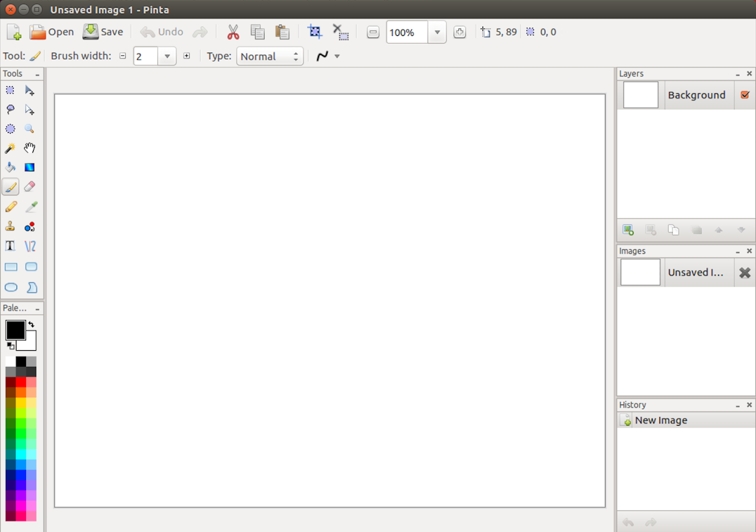Select the Magic Wand tool
Viewport: 756px width, 532px height.
[x=10, y=148]
